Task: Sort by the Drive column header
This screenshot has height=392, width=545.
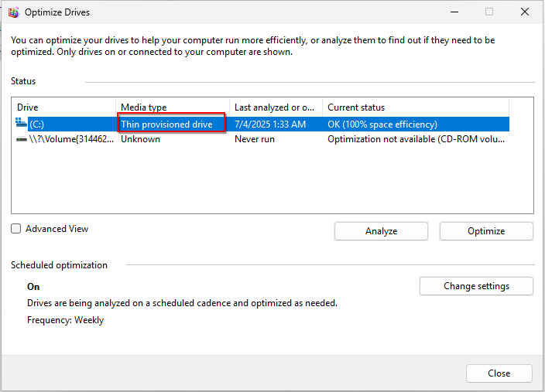Action: [63, 107]
